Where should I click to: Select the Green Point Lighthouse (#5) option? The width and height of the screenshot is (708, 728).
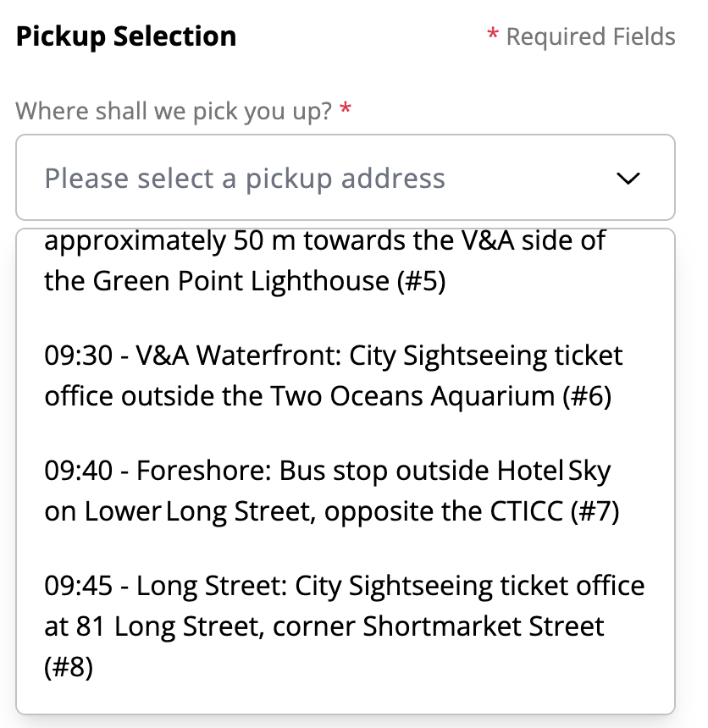point(324,261)
